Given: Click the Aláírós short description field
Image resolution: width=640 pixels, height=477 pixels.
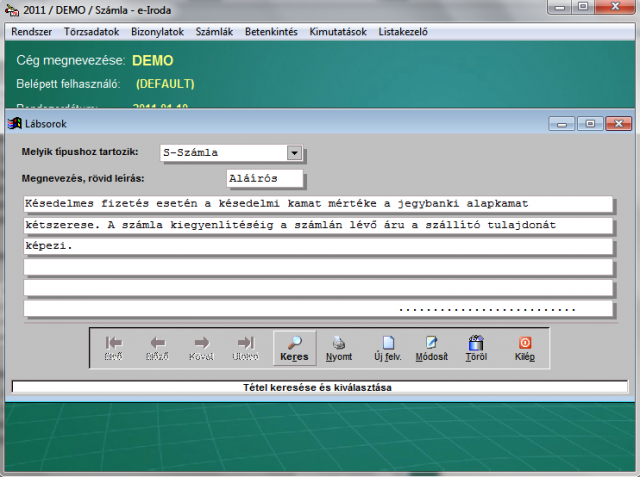Looking at the screenshot, I should click(265, 178).
